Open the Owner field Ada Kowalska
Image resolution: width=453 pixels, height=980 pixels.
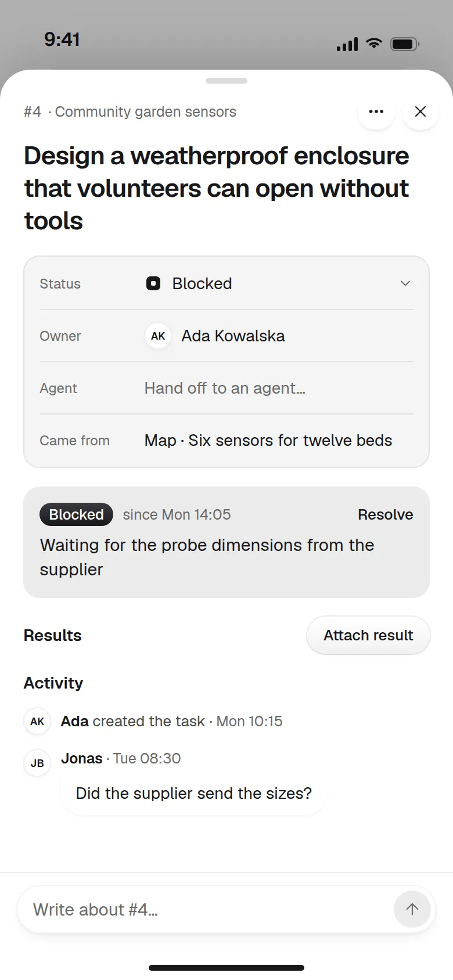pos(227,336)
